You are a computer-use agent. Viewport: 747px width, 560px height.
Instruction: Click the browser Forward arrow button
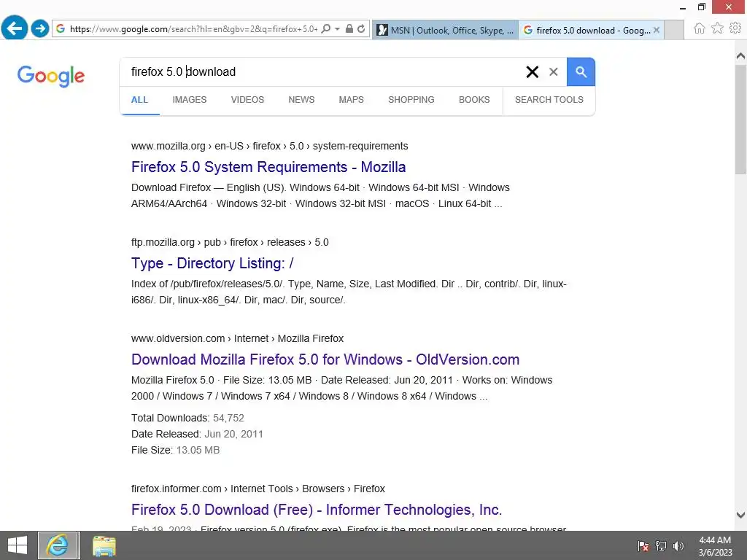click(40, 28)
